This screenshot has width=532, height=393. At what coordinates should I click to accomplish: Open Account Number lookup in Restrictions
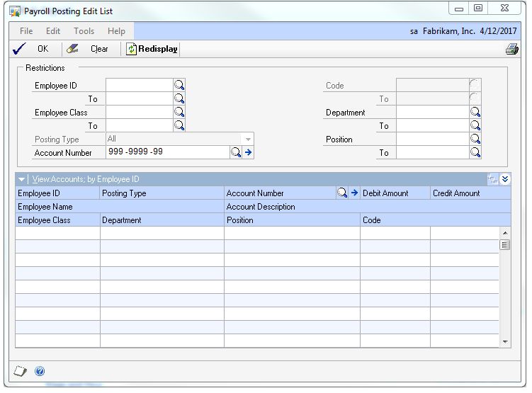[x=236, y=152]
